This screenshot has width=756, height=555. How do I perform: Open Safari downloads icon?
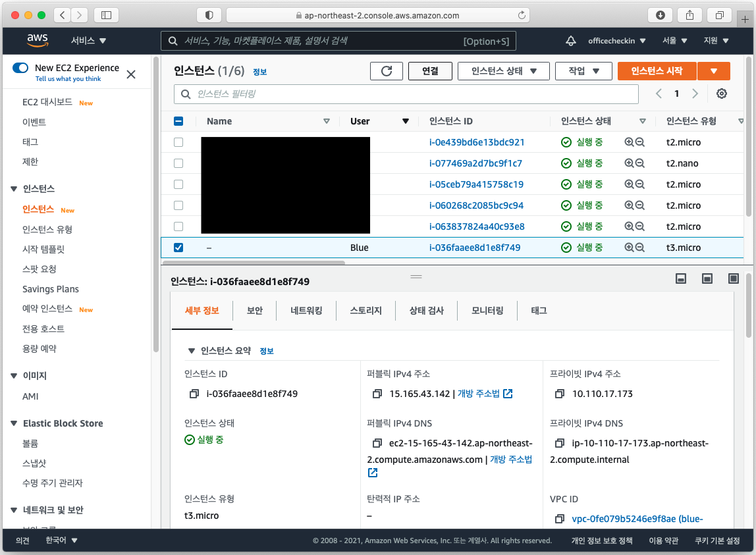click(x=660, y=15)
